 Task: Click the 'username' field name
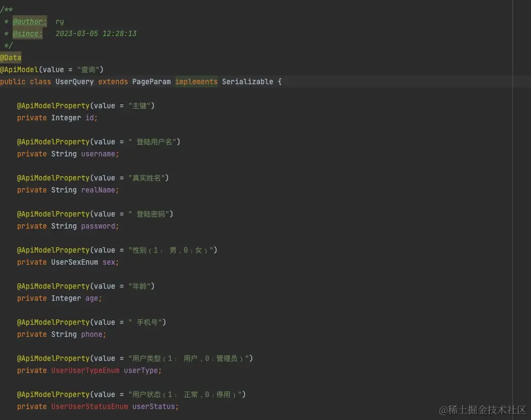click(x=98, y=154)
